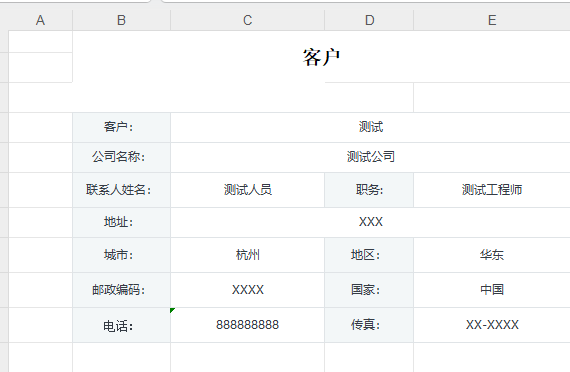
Task: Select the phone number cell 888888888
Action: click(x=248, y=325)
